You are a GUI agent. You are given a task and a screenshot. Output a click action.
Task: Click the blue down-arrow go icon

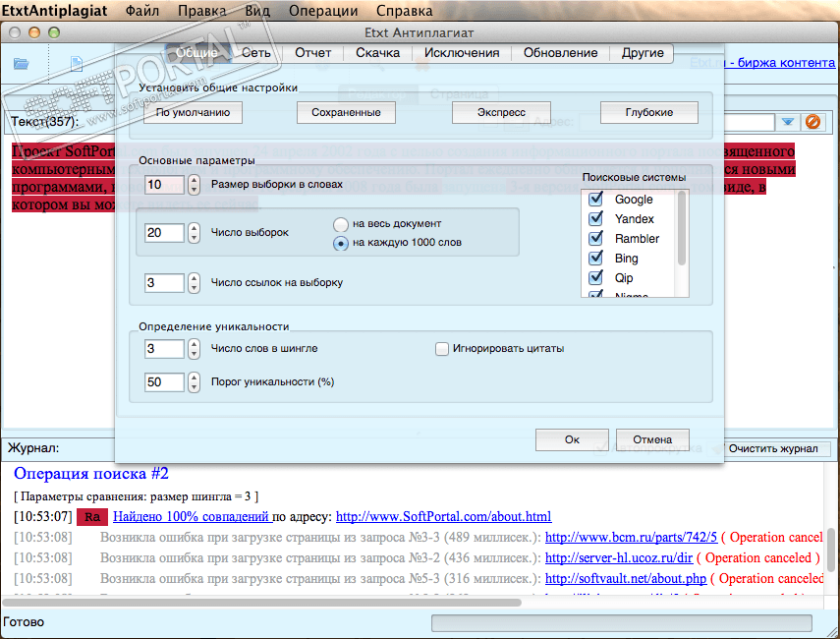tap(788, 122)
